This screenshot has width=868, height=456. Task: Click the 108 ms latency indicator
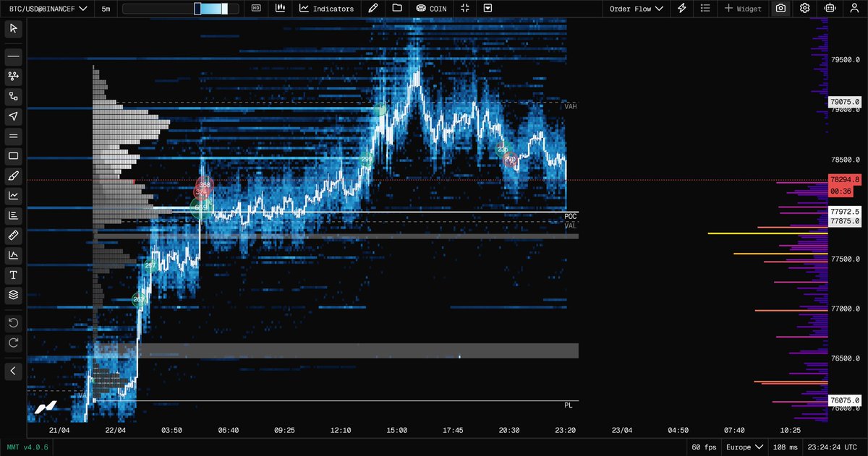(x=785, y=447)
